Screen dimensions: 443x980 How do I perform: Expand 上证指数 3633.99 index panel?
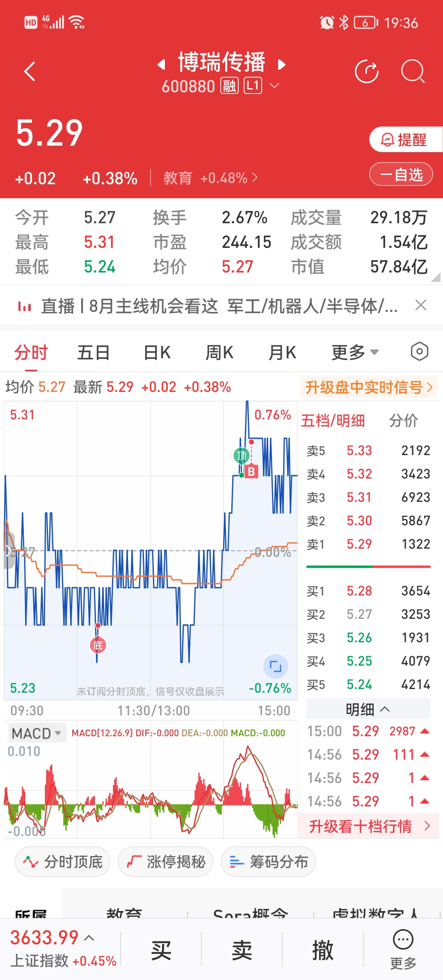(x=64, y=949)
